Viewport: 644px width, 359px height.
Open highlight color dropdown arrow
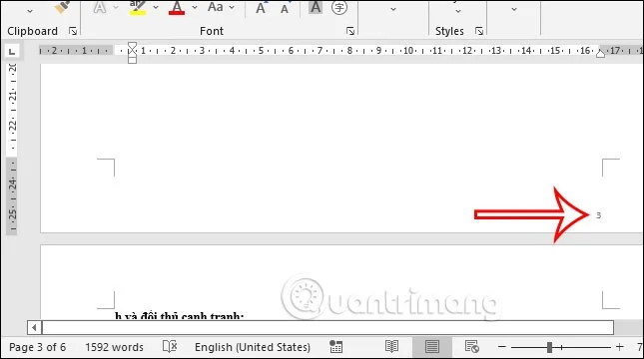tap(156, 7)
